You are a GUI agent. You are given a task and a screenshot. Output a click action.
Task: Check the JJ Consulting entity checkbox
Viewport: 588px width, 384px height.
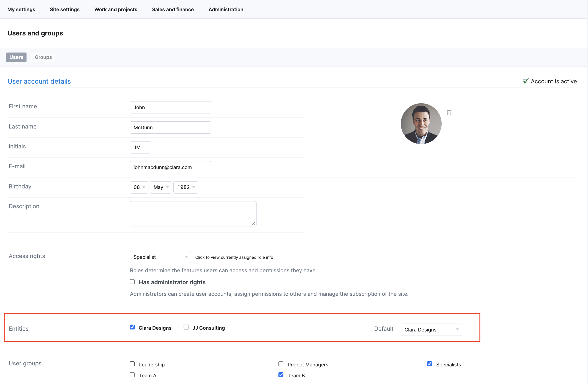tap(186, 327)
